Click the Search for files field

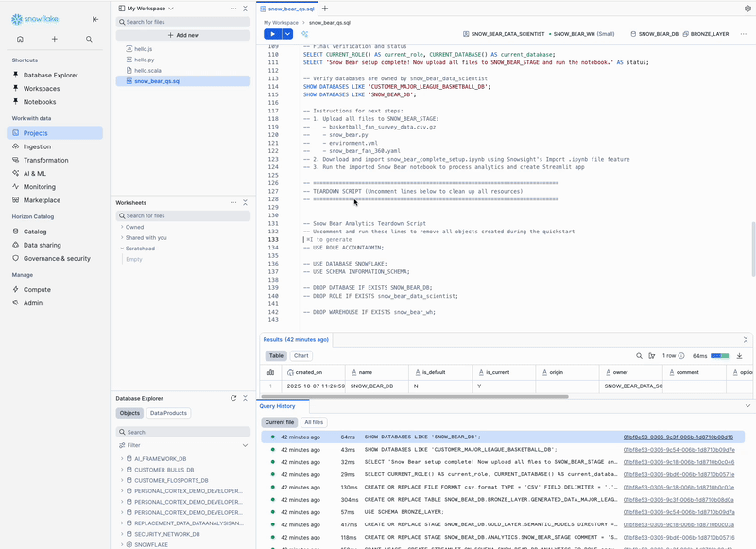point(182,22)
